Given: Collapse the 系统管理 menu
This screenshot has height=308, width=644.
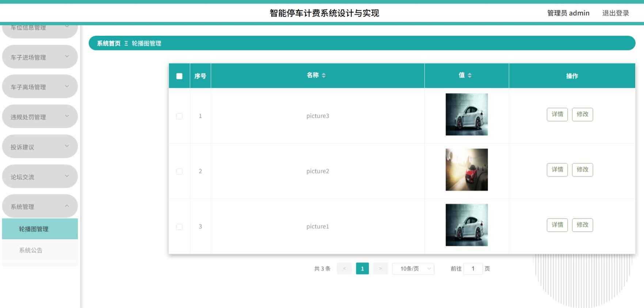Looking at the screenshot, I should [x=40, y=206].
